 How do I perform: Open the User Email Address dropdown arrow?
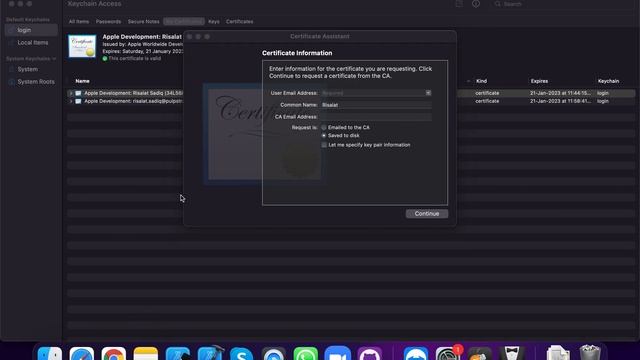[428, 93]
